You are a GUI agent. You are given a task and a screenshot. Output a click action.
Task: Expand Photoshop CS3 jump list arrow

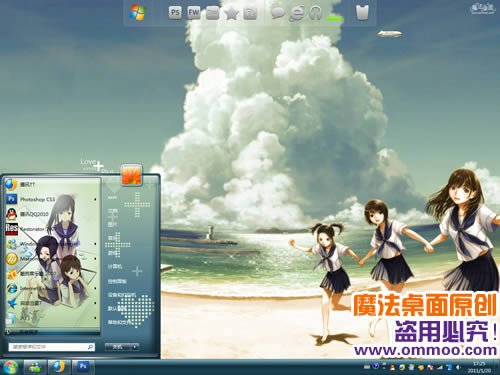pos(95,199)
